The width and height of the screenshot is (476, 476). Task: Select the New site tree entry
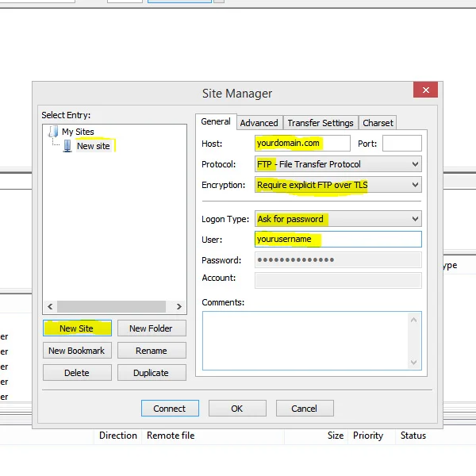[93, 146]
